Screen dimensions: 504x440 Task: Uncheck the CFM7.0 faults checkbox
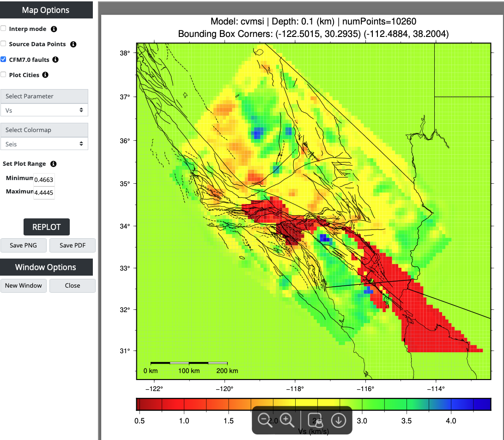click(4, 60)
